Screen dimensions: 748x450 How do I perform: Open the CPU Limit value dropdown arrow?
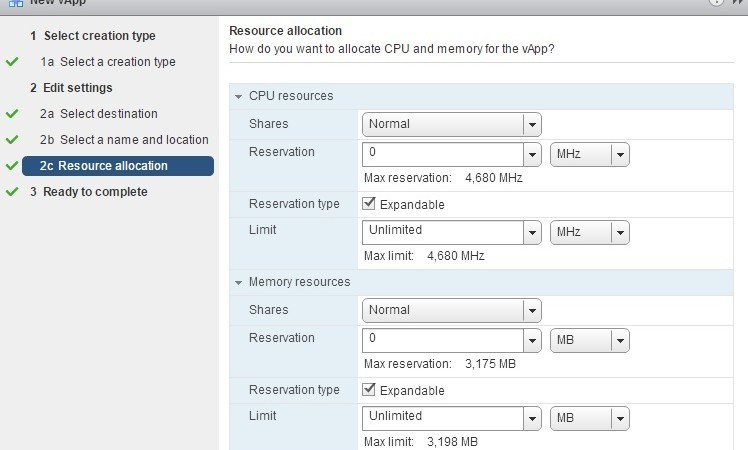pyautogui.click(x=532, y=233)
